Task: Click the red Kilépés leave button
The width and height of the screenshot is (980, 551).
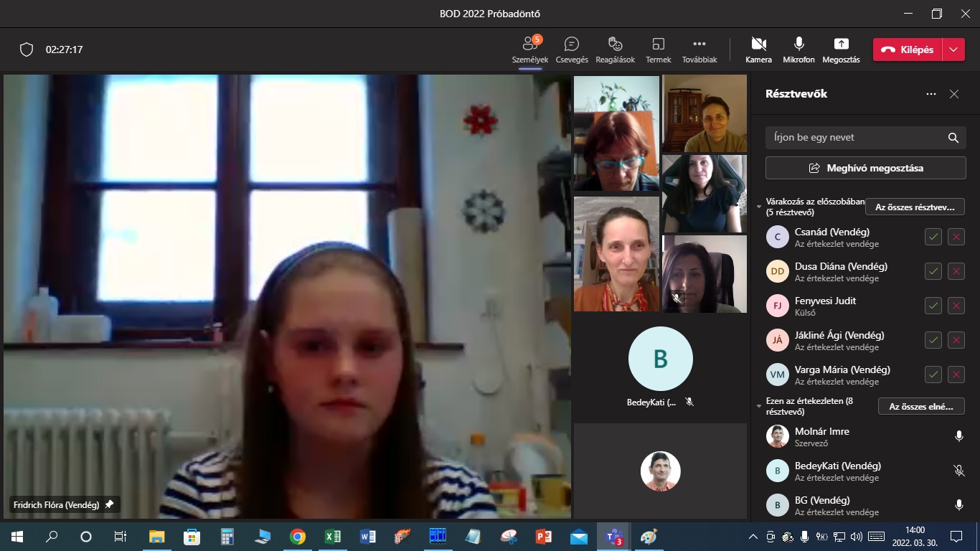Action: click(x=907, y=50)
